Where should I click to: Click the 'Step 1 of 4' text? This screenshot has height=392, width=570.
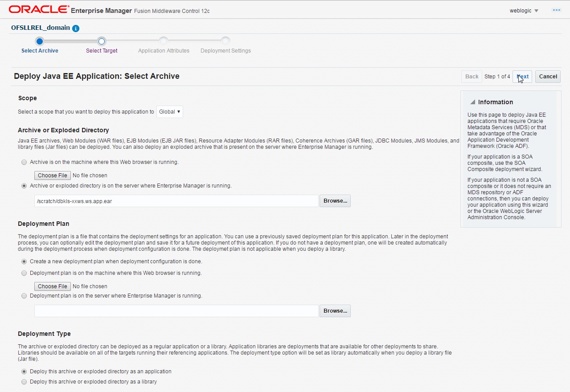(x=497, y=77)
